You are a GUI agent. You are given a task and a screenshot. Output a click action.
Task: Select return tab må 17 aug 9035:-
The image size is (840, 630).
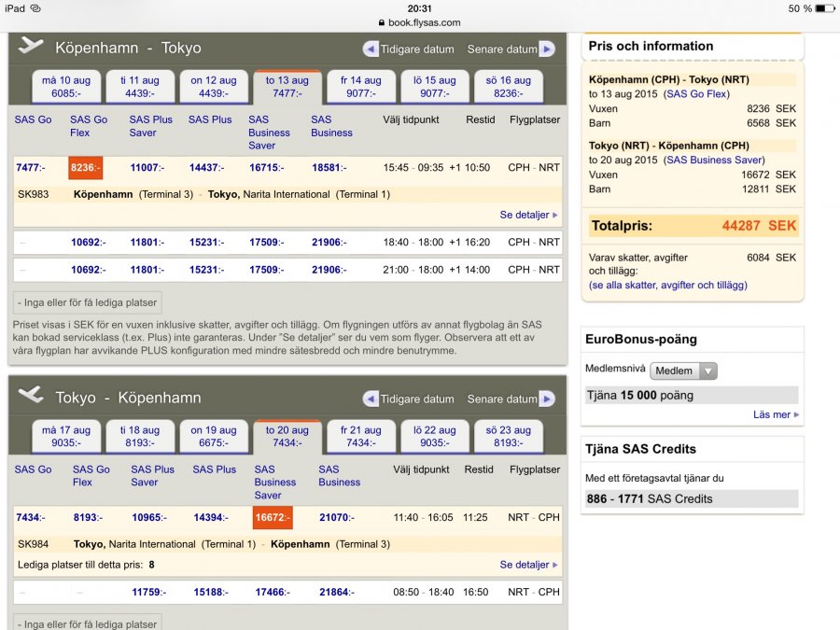click(66, 437)
